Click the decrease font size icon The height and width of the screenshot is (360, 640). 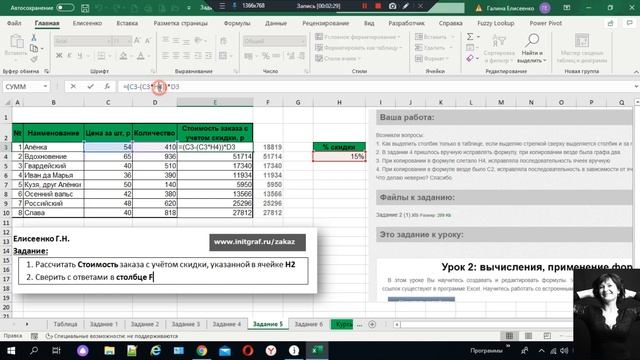[148, 40]
